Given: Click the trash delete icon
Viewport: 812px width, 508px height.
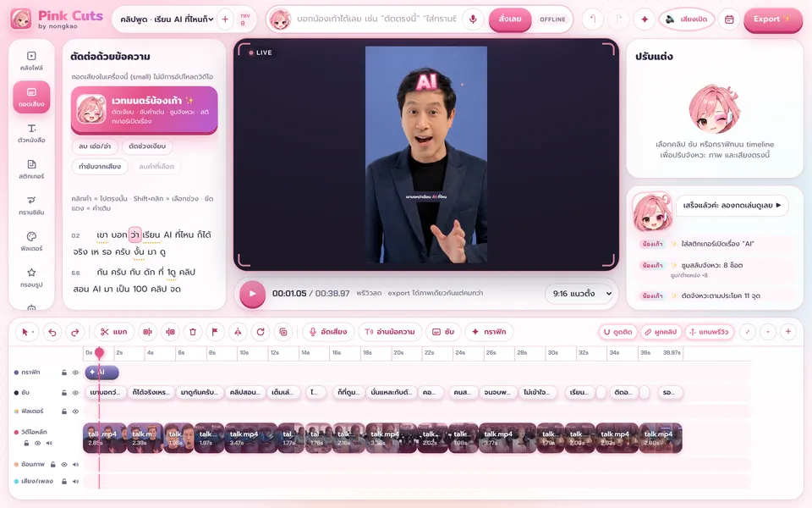Looking at the screenshot, I should 193,332.
